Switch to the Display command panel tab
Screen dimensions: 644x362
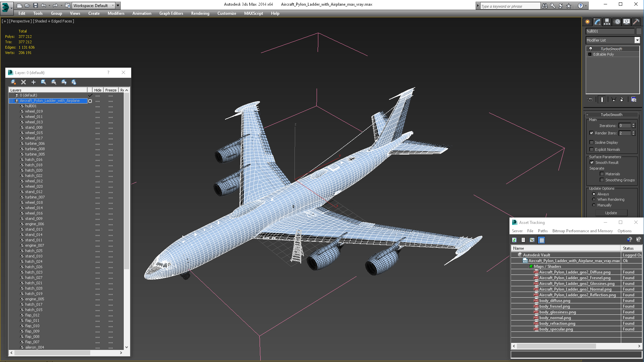[627, 22]
